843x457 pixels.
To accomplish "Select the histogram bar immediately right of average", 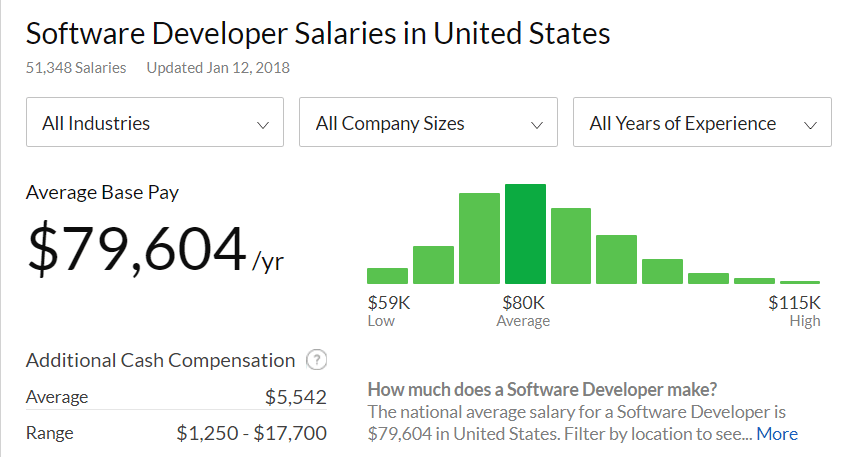I will (x=571, y=246).
